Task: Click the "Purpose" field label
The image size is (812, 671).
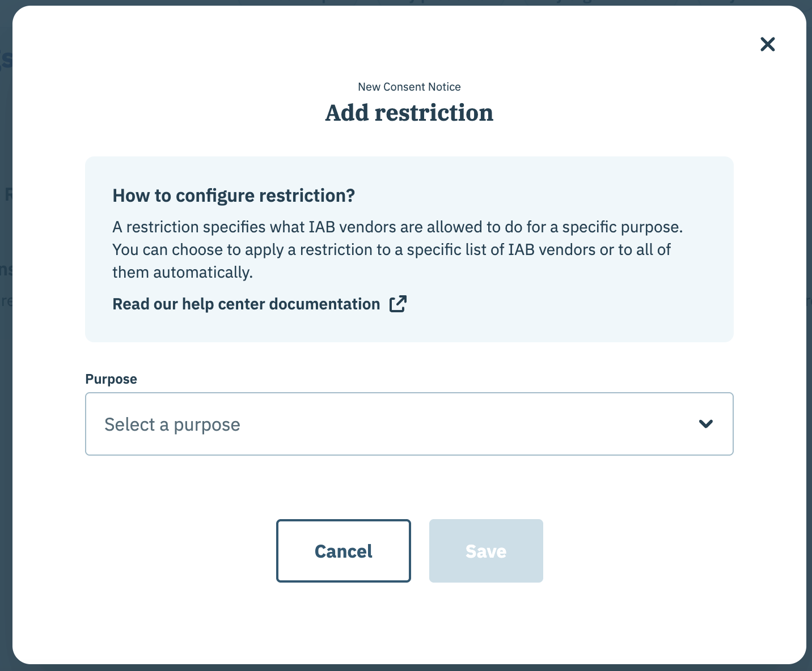Action: 111,379
